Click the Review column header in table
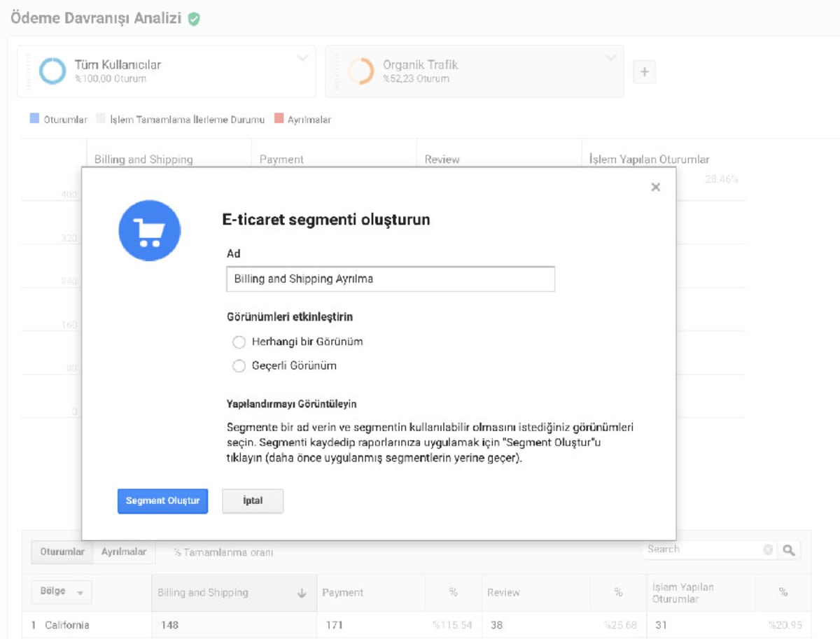 pyautogui.click(x=504, y=593)
